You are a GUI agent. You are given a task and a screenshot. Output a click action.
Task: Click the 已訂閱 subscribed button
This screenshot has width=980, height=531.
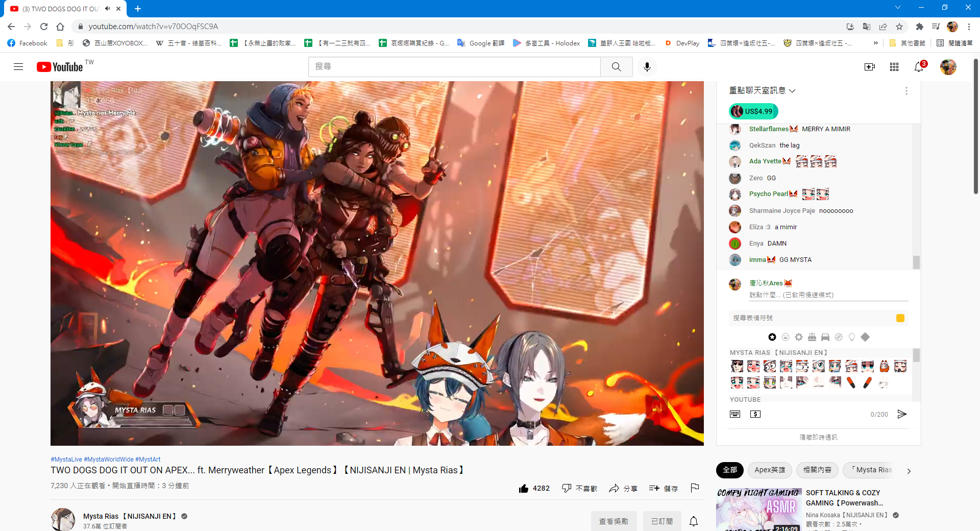(x=662, y=521)
